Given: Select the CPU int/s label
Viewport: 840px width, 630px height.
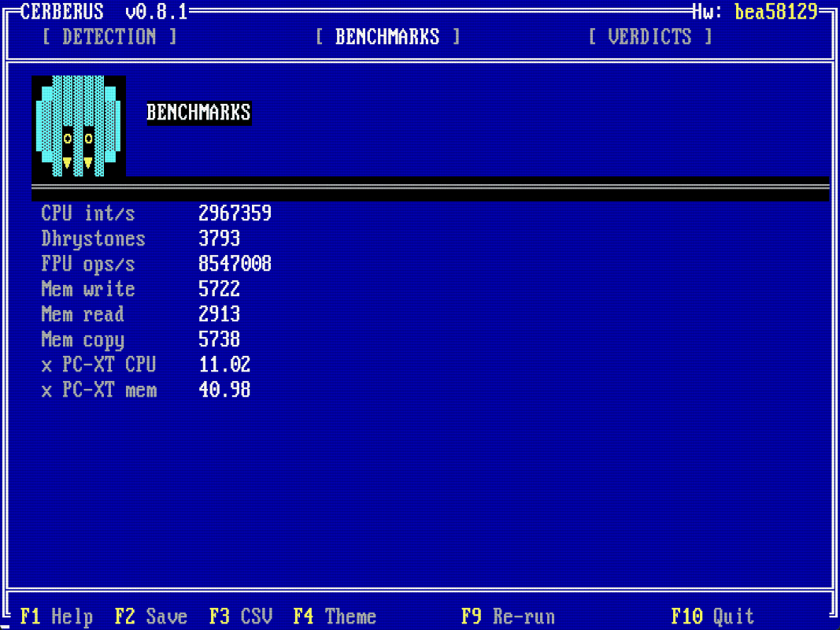Looking at the screenshot, I should coord(88,213).
